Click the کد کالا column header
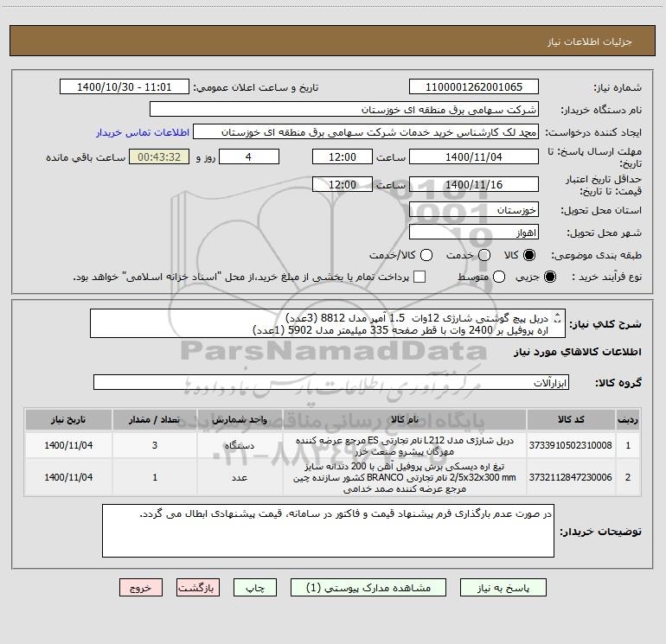 click(x=571, y=420)
